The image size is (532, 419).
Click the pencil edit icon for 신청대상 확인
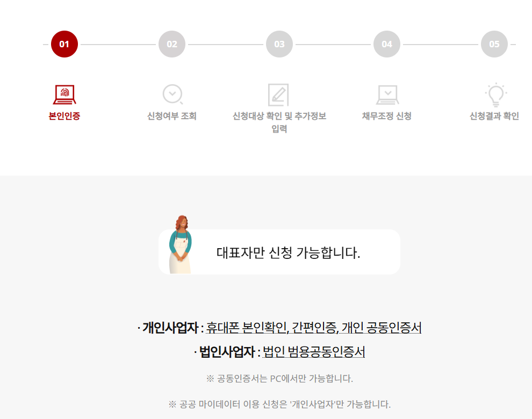click(278, 95)
